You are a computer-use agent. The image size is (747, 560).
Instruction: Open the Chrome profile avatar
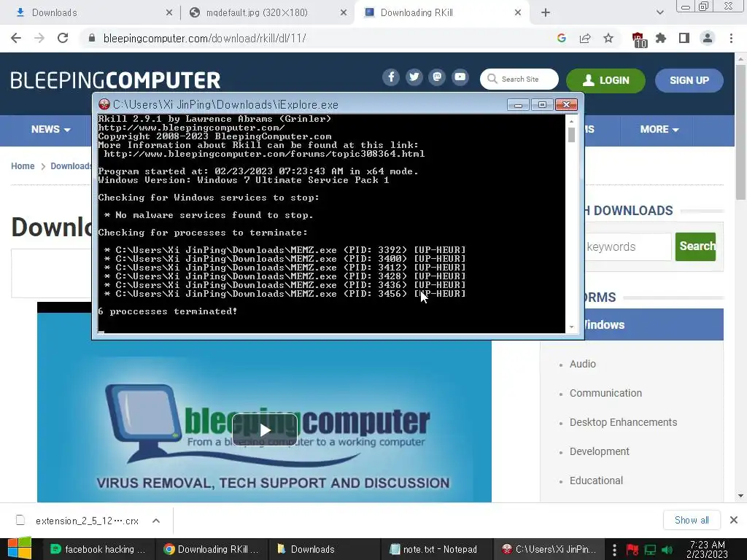pyautogui.click(x=708, y=38)
